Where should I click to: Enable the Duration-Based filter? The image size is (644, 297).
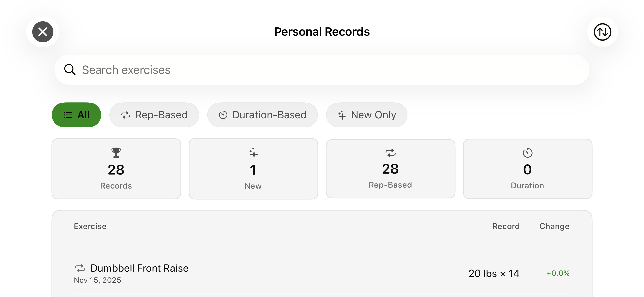tap(262, 115)
